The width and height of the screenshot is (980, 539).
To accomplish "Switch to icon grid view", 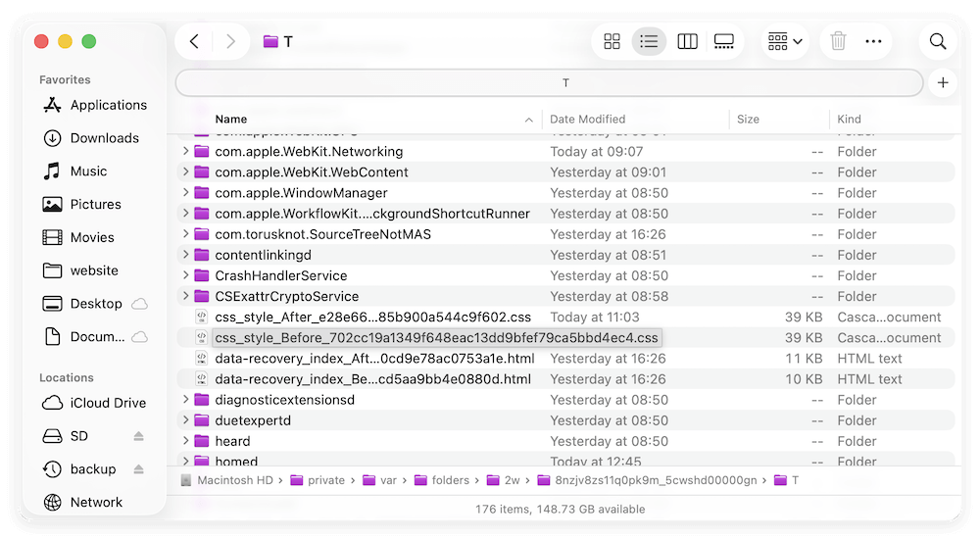I will [612, 42].
